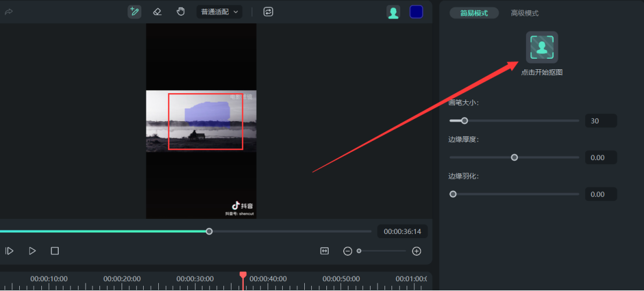Switch to 简易模式 tab
This screenshot has width=644, height=291.
[474, 13]
